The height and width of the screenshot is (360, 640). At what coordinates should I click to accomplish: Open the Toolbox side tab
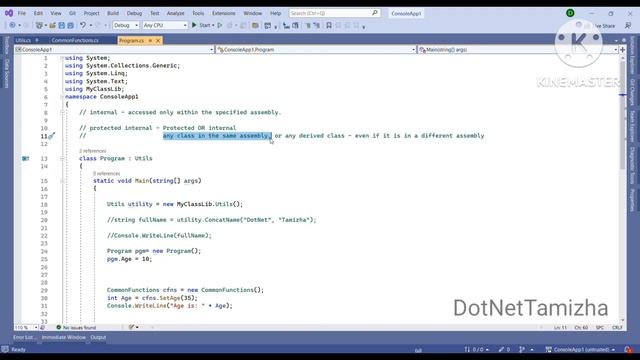pos(7,45)
